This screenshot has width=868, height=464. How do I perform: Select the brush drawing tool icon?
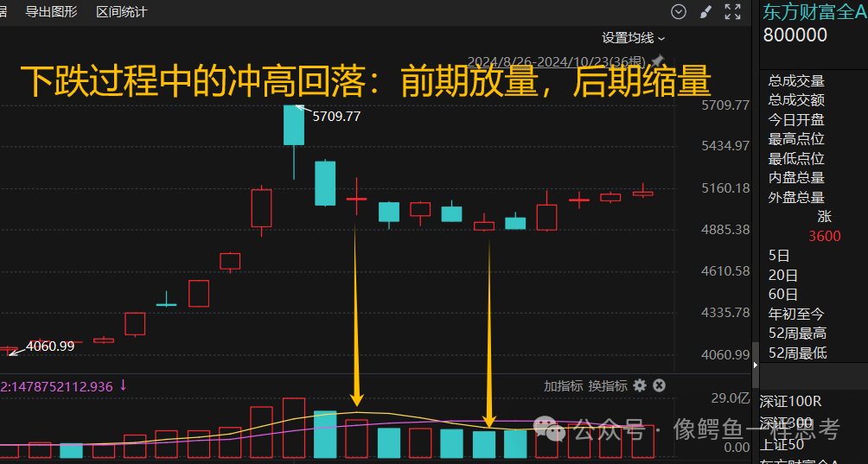pyautogui.click(x=705, y=11)
